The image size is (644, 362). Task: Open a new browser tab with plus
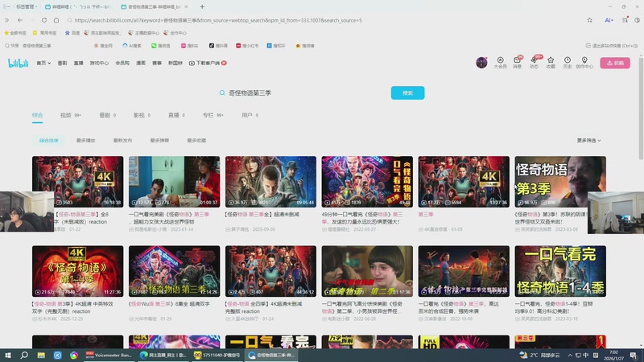coord(202,6)
